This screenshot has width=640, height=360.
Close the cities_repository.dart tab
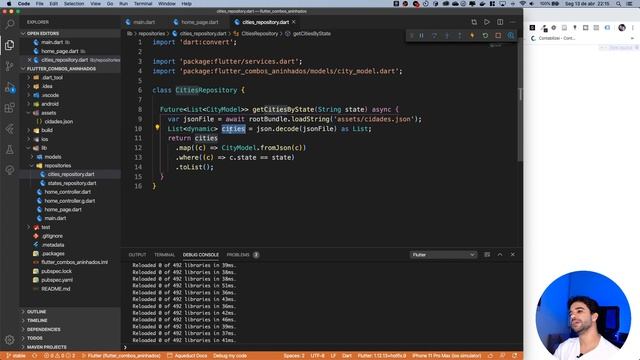[293, 22]
